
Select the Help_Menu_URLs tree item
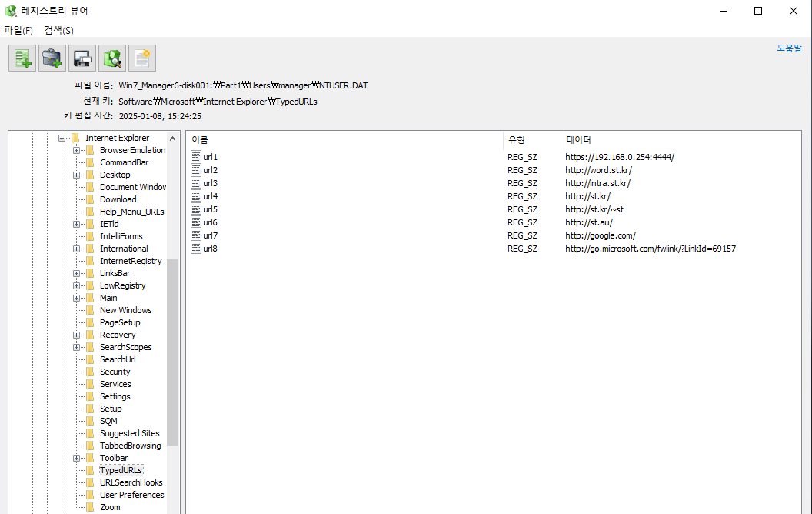click(x=132, y=212)
